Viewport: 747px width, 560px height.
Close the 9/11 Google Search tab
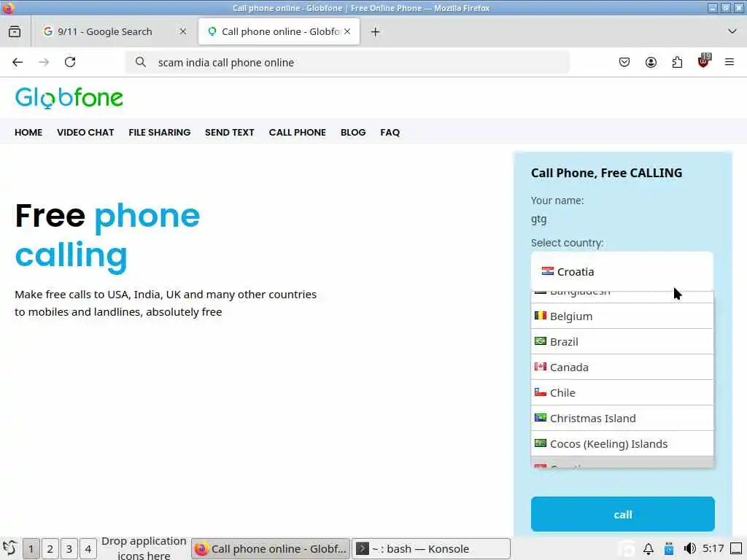pyautogui.click(x=182, y=31)
